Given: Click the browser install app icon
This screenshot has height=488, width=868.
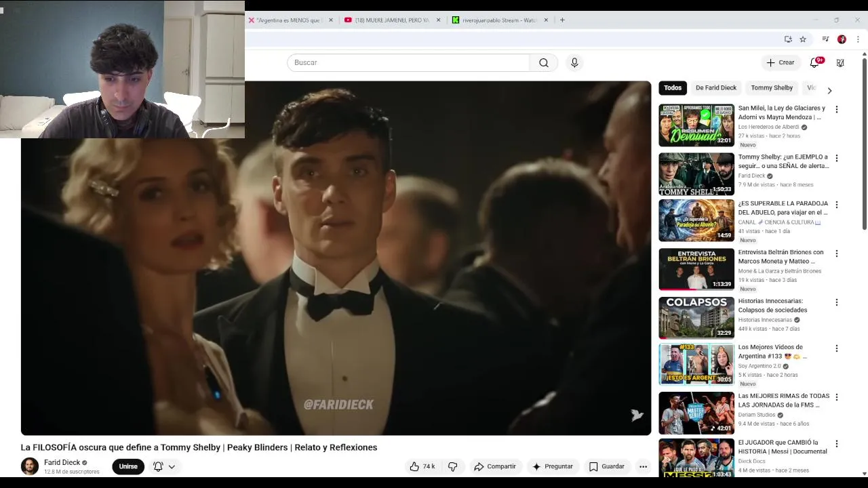Looking at the screenshot, I should (788, 39).
